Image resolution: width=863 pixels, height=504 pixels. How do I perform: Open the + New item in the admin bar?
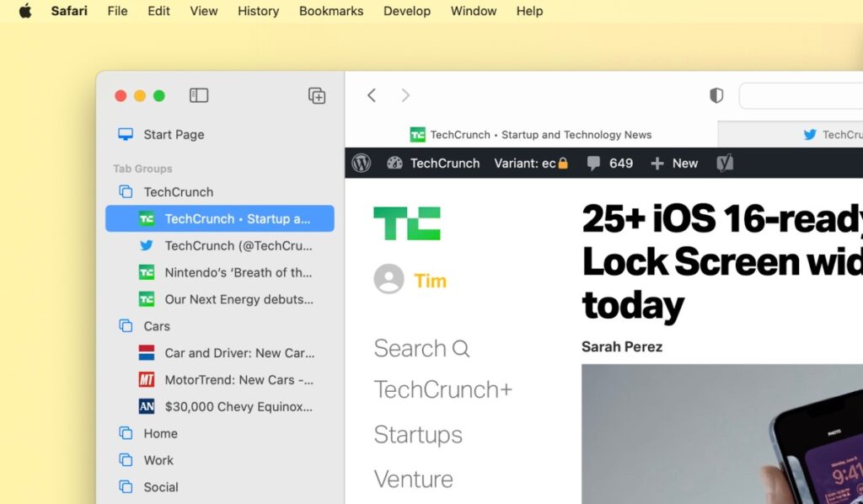tap(673, 163)
